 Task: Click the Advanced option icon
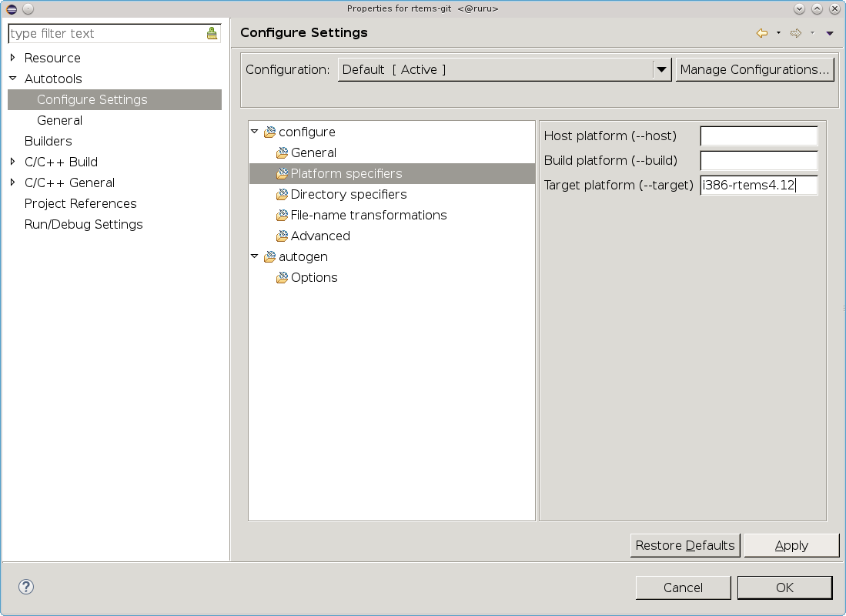point(282,236)
